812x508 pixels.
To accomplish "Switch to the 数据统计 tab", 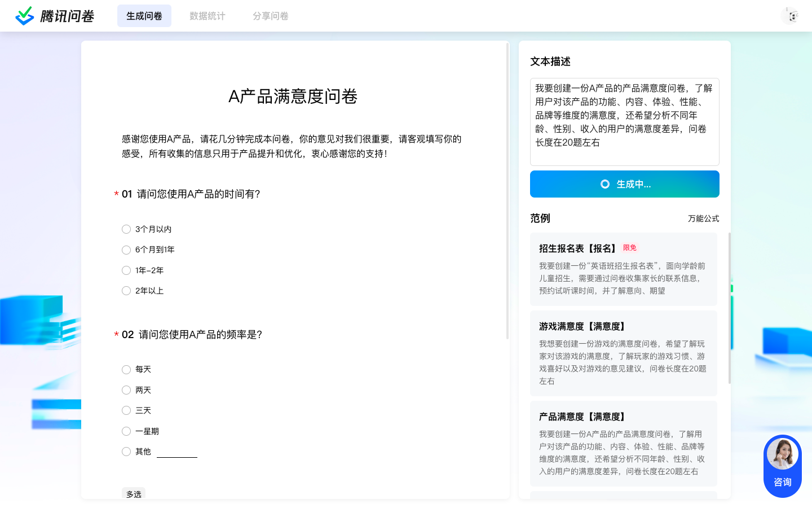I will click(208, 16).
